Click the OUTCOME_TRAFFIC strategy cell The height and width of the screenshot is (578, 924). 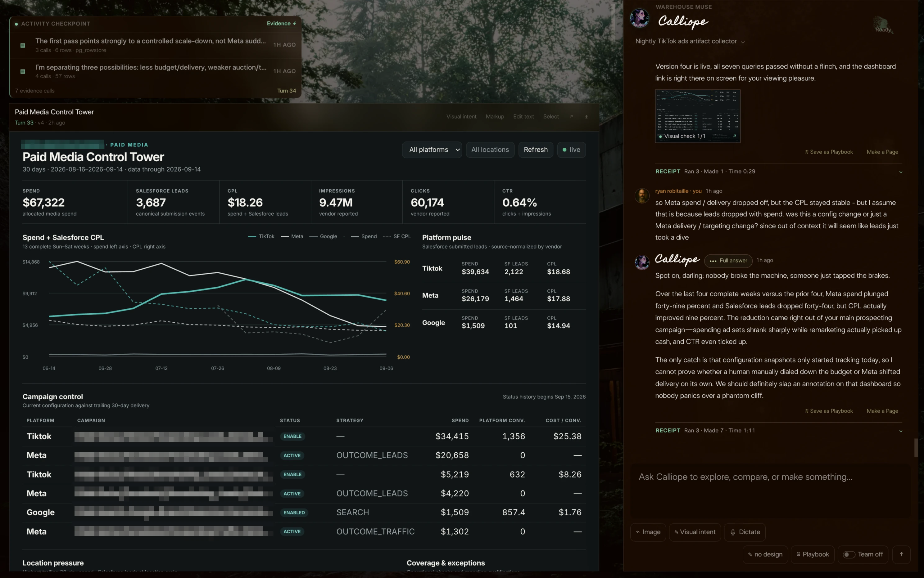375,532
